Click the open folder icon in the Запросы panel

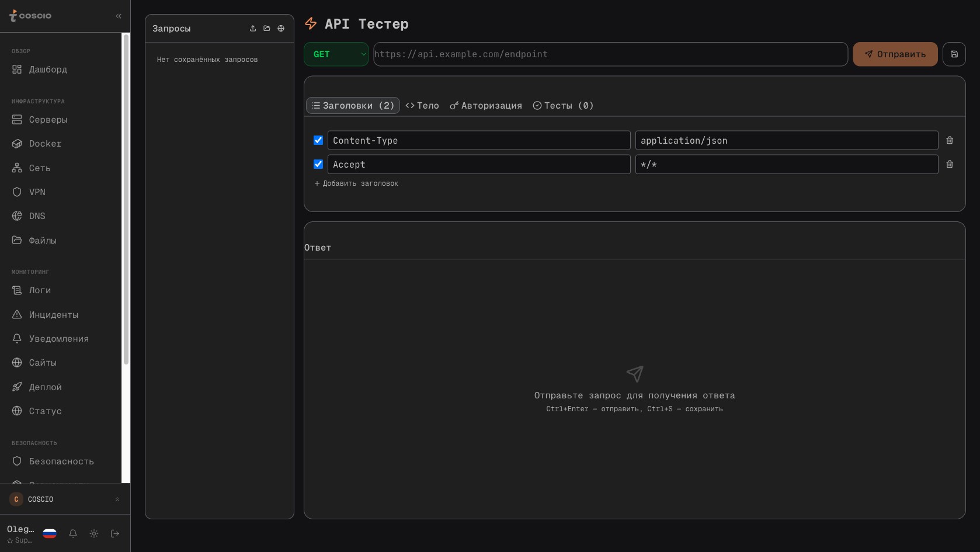click(x=267, y=29)
